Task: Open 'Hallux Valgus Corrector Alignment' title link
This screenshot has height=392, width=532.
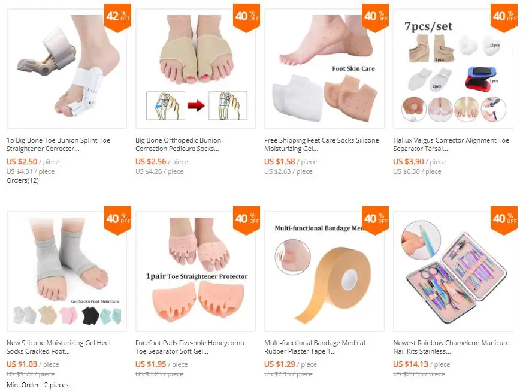Action: coord(451,144)
